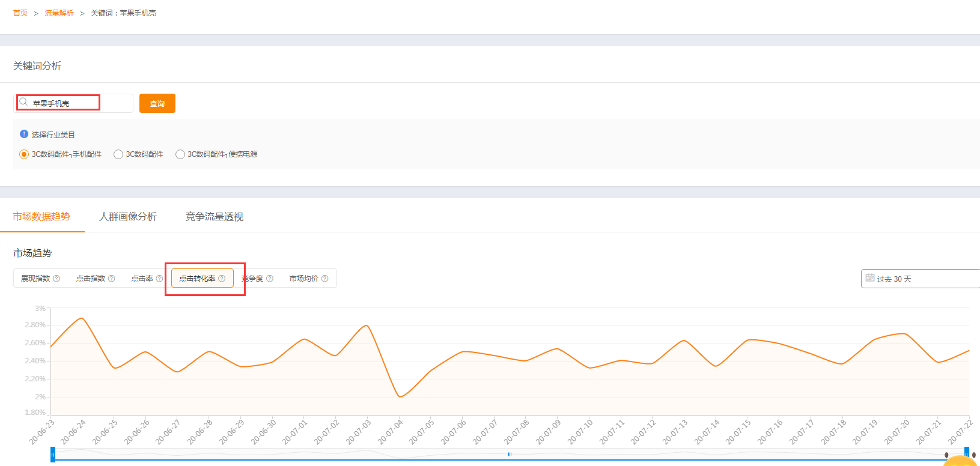Click help icon next to 展现指数
The width and height of the screenshot is (980, 466).
click(56, 279)
